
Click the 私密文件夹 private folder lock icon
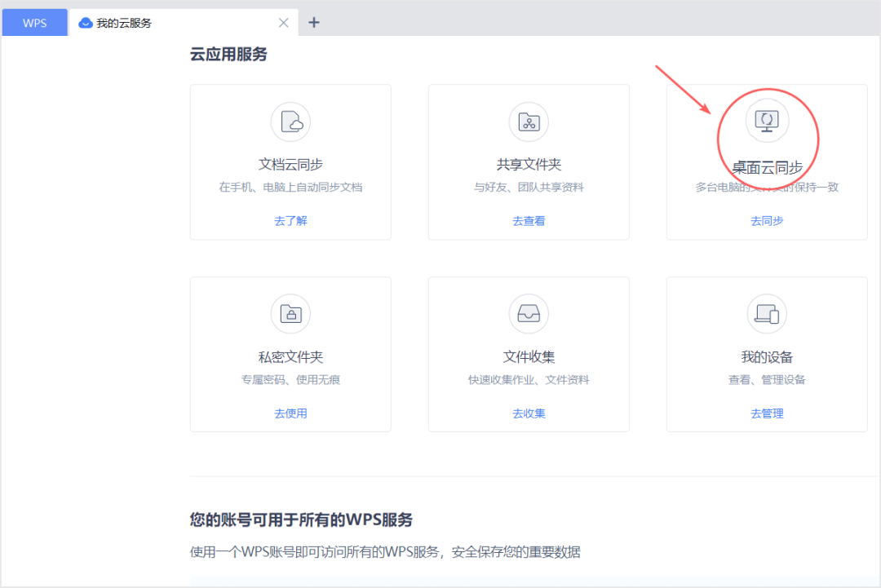click(290, 313)
